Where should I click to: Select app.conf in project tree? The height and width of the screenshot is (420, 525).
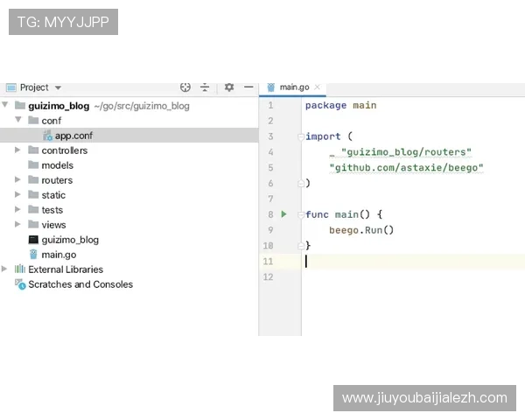click(73, 136)
